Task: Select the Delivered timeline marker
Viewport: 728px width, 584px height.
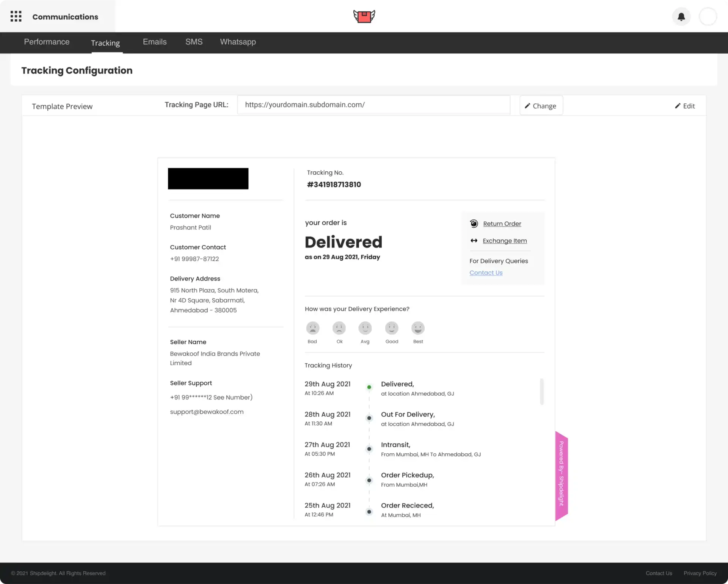Action: click(369, 387)
